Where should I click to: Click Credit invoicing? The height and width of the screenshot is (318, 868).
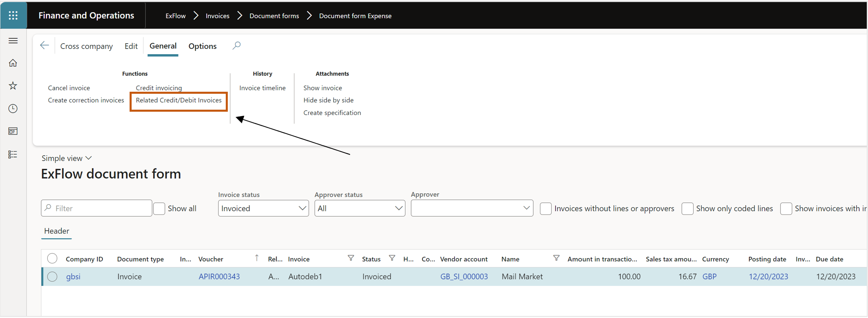tap(159, 88)
